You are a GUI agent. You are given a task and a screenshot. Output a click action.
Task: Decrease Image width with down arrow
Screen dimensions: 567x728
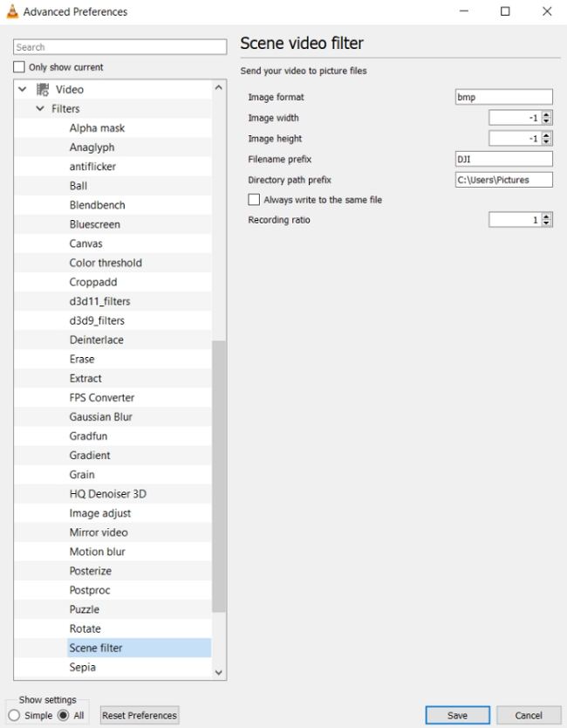pos(547,121)
